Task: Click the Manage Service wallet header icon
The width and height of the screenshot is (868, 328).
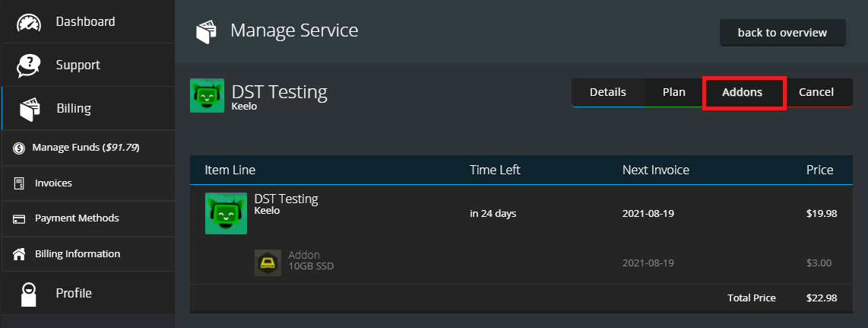Action: [x=207, y=31]
